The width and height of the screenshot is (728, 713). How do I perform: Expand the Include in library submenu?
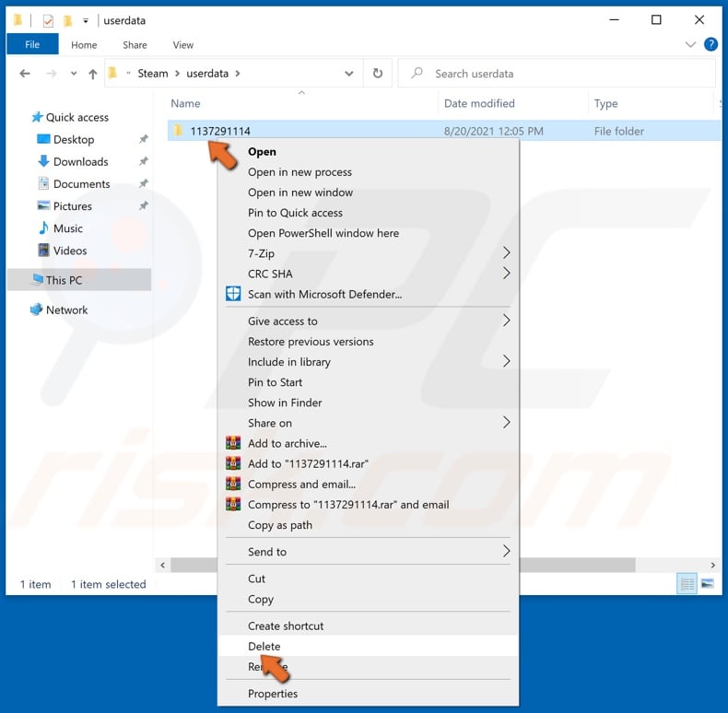click(368, 362)
